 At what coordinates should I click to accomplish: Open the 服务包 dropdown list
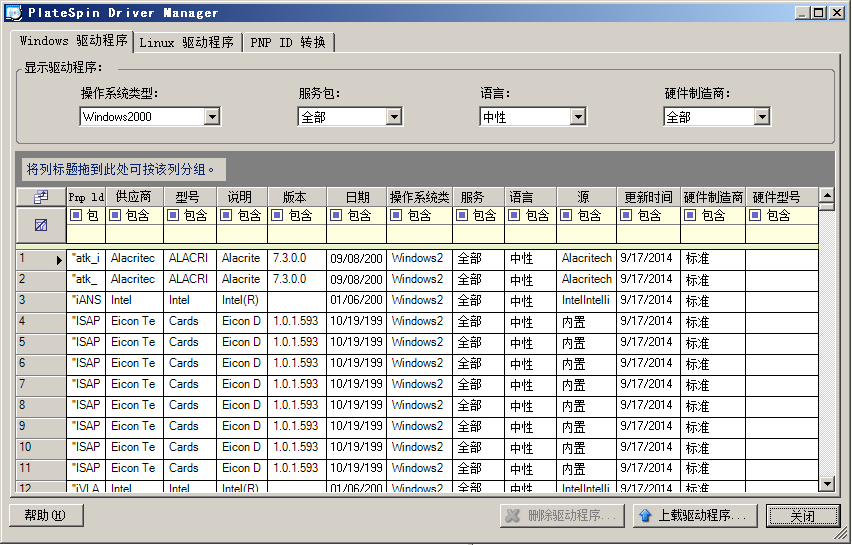click(x=394, y=117)
